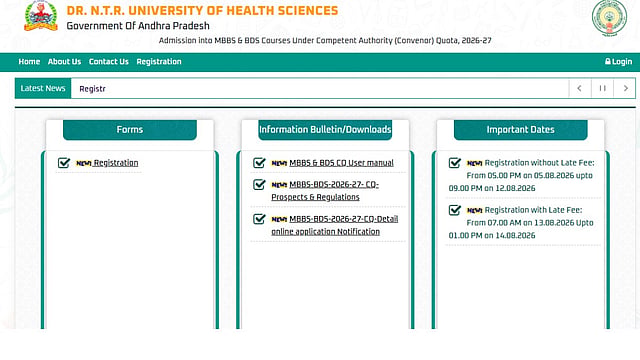Screen dimensions: 640x360
Task: Click NEW badge beside Registration without Late Fee
Action: pyautogui.click(x=475, y=163)
